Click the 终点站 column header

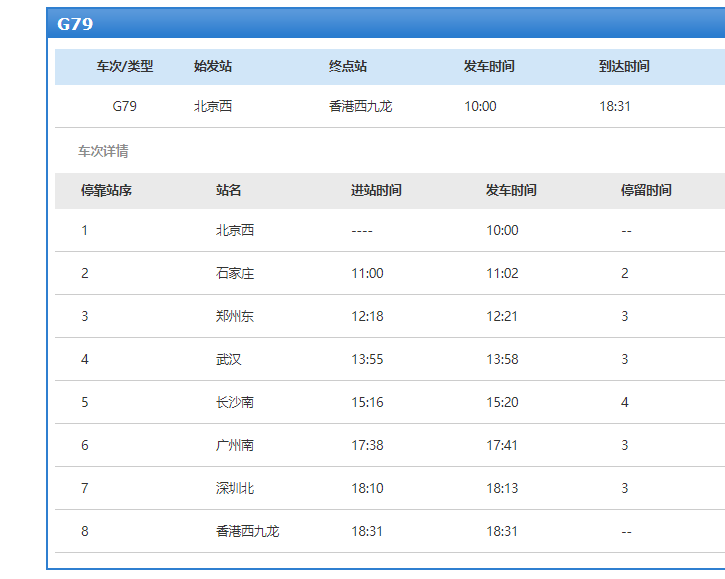[x=348, y=66]
